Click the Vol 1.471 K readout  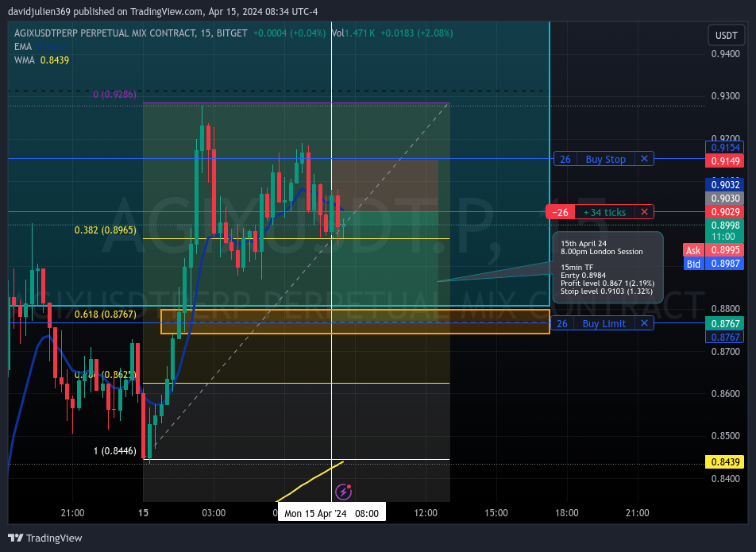point(353,33)
